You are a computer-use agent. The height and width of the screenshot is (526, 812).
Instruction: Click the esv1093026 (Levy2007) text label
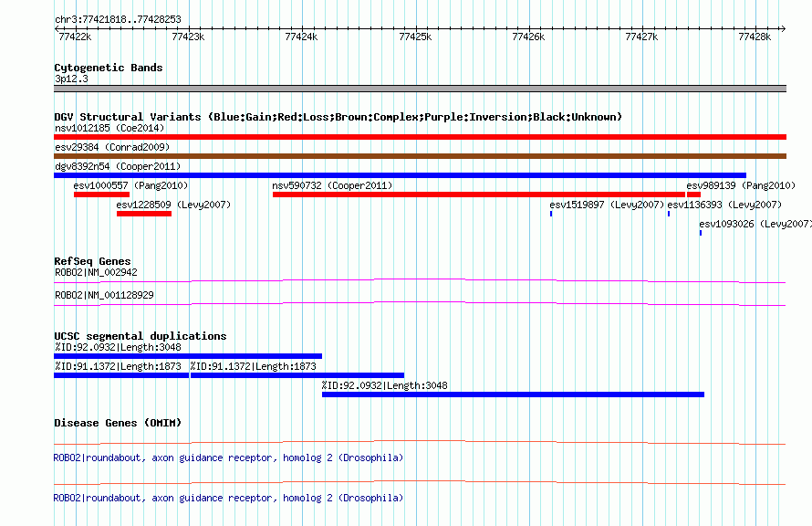click(x=755, y=224)
